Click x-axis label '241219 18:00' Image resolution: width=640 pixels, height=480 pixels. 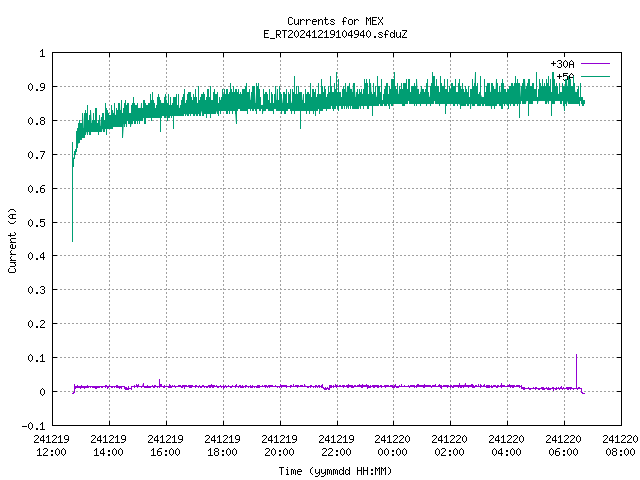pos(222,446)
